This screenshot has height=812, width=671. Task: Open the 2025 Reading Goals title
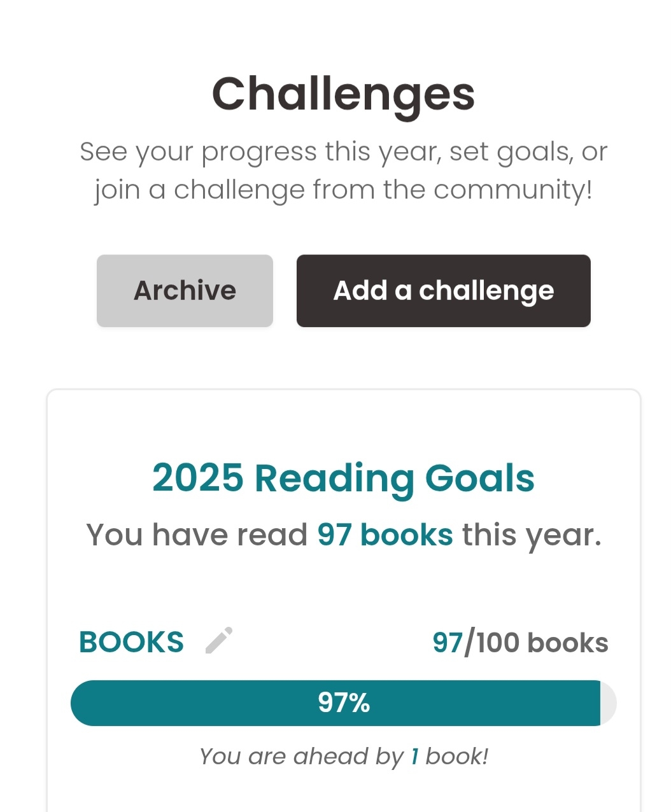tap(343, 478)
